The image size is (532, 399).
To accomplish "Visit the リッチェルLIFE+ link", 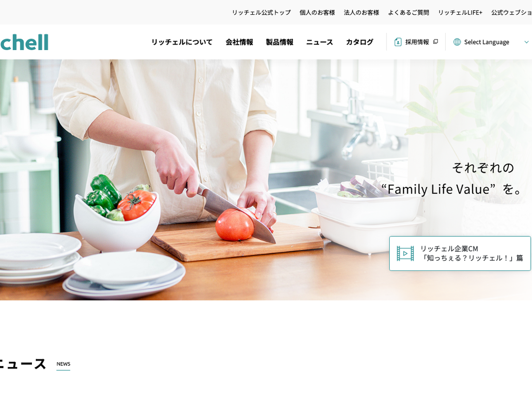I will (460, 12).
